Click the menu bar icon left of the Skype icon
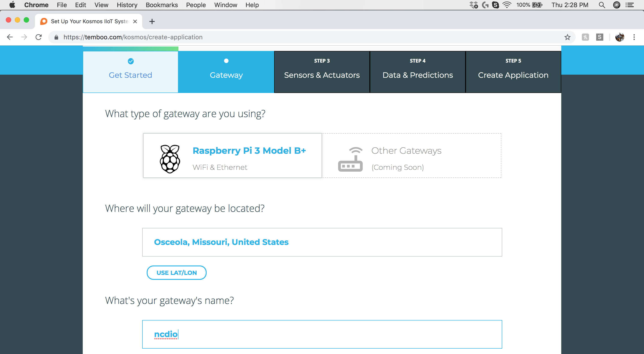644x354 pixels. (x=485, y=5)
